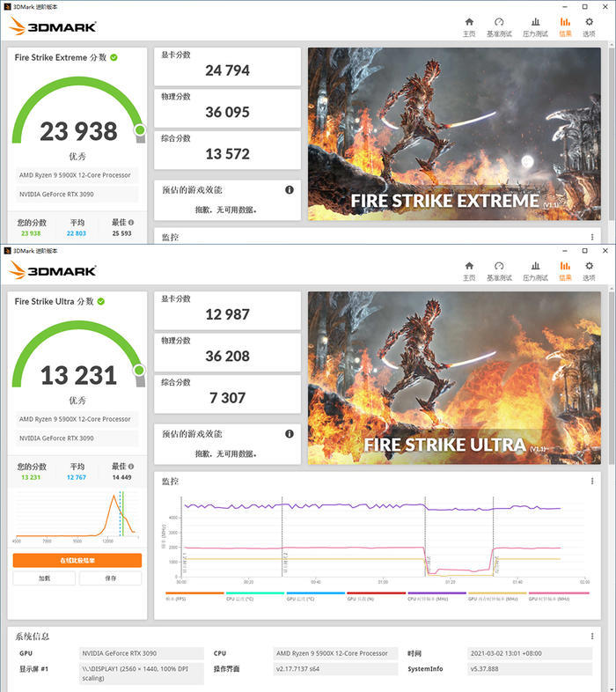Click green validation check next to Fire Strike Ultra 分数
Screen dimensions: 616x692
101,301
